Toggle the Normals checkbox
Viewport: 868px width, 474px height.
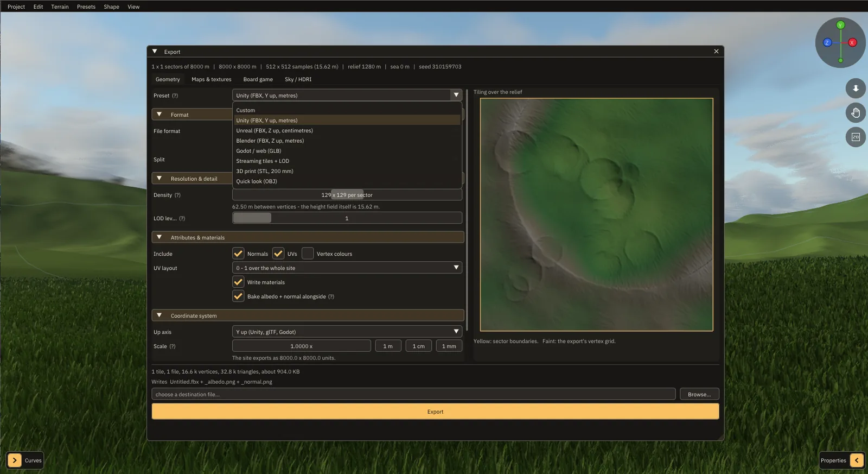[238, 254]
